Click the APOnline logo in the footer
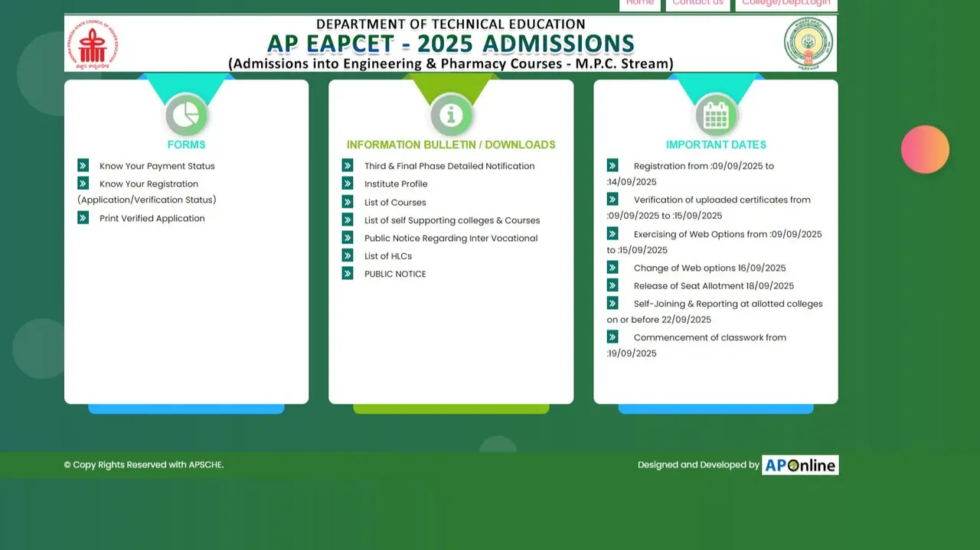 click(799, 464)
